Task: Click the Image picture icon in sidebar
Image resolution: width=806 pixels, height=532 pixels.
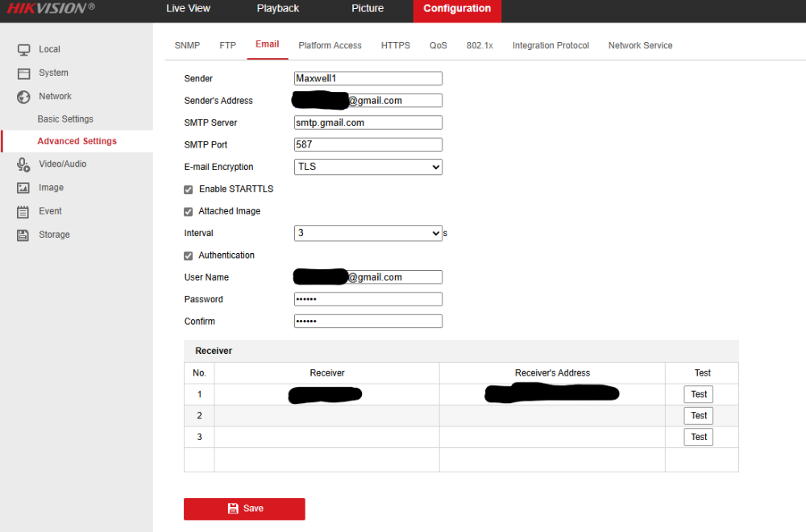Action: [23, 188]
